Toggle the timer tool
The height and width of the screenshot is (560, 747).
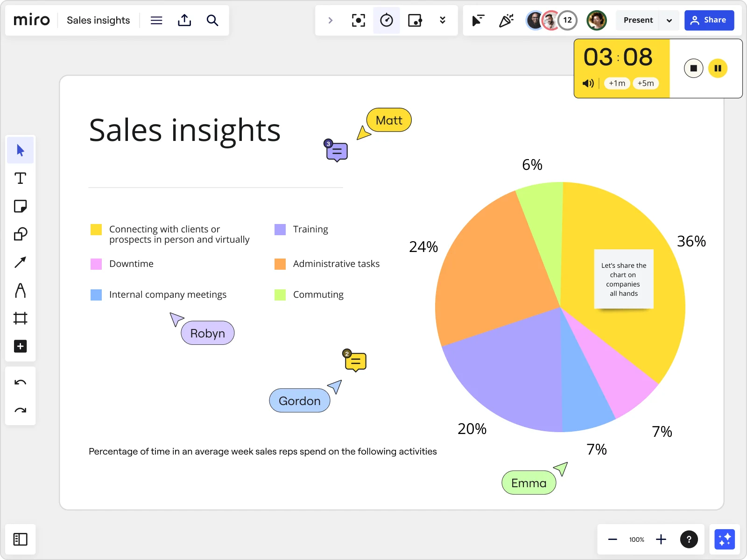(x=387, y=20)
